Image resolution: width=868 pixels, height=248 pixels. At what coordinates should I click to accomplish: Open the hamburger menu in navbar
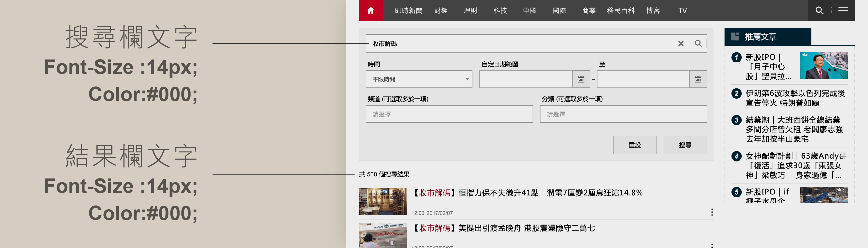point(843,11)
